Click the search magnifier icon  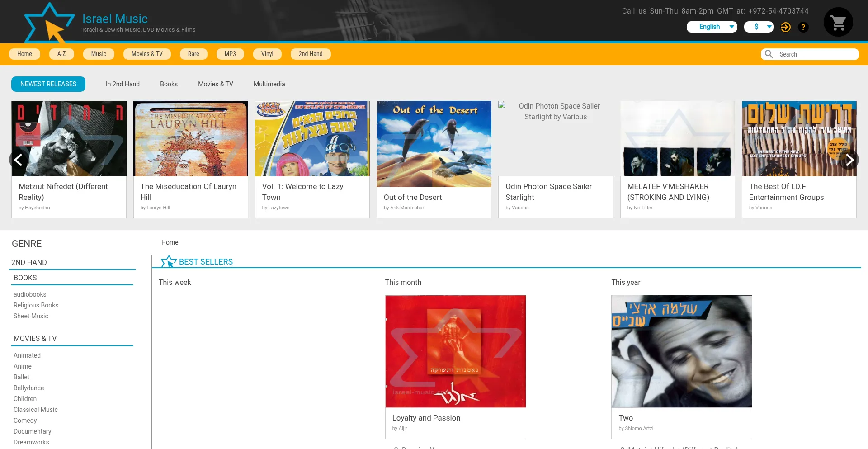769,54
